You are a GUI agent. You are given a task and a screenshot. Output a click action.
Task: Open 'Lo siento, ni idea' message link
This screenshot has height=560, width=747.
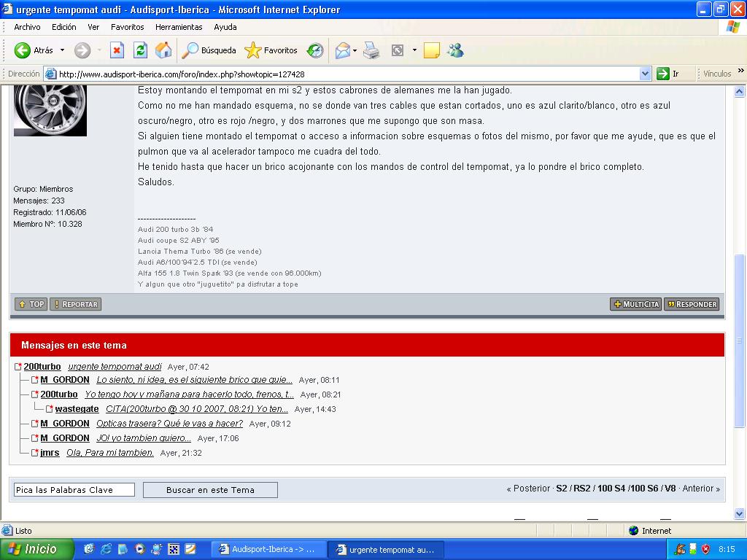194,379
